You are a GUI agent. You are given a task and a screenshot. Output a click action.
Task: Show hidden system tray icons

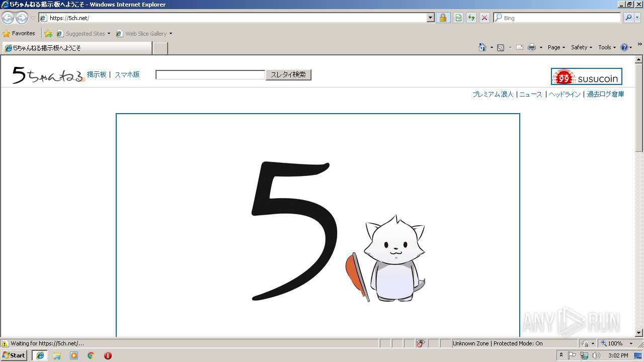pyautogui.click(x=561, y=355)
